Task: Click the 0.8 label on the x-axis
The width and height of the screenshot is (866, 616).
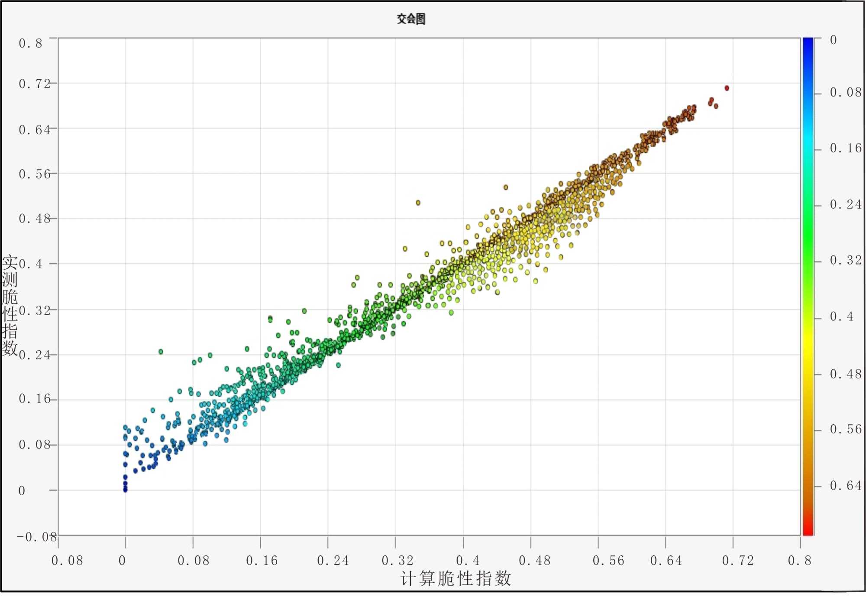Action: [x=799, y=561]
